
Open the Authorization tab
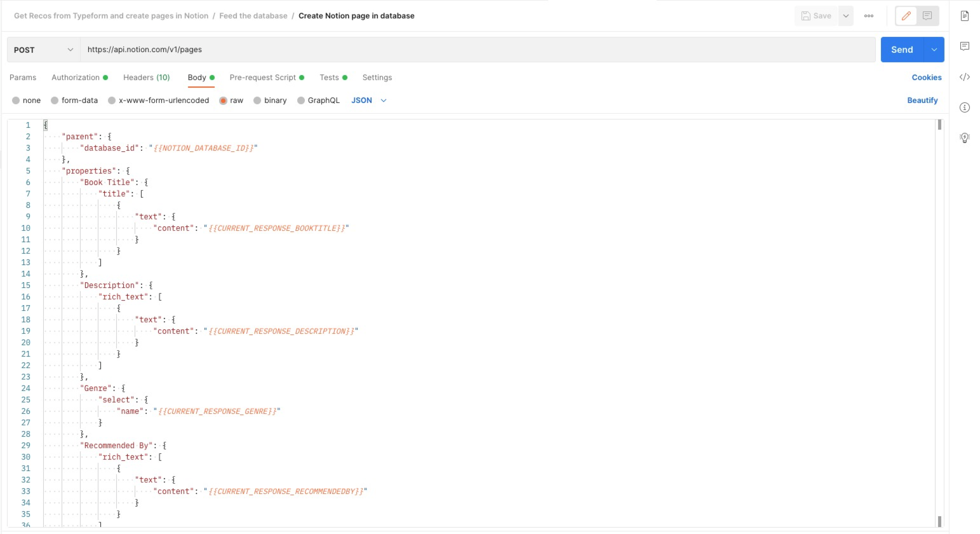click(79, 78)
